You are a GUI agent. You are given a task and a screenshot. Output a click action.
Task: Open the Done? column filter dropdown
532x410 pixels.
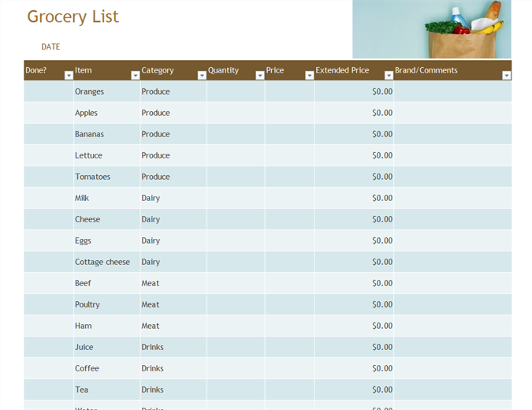69,76
